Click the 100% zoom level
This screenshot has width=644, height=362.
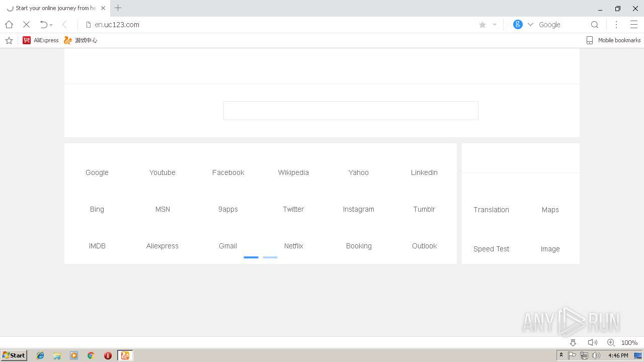[629, 342]
